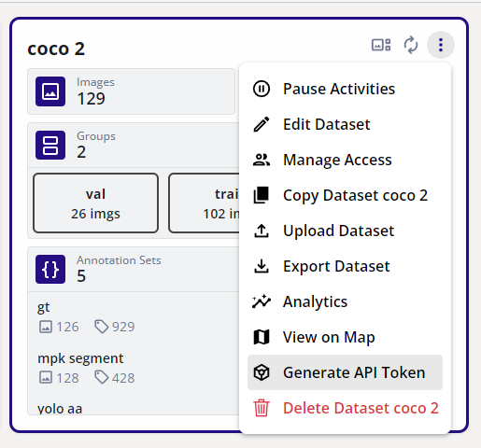
Task: Select the val group with 26 imgs
Action: [x=95, y=203]
